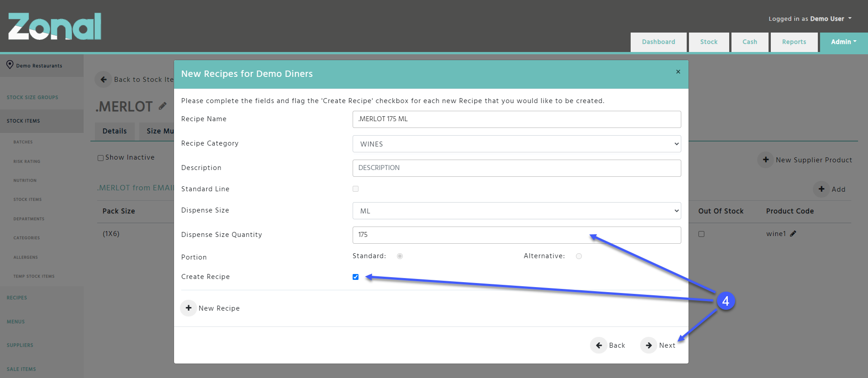This screenshot has height=378, width=868.
Task: Click the plus icon beside Add
Action: point(821,189)
